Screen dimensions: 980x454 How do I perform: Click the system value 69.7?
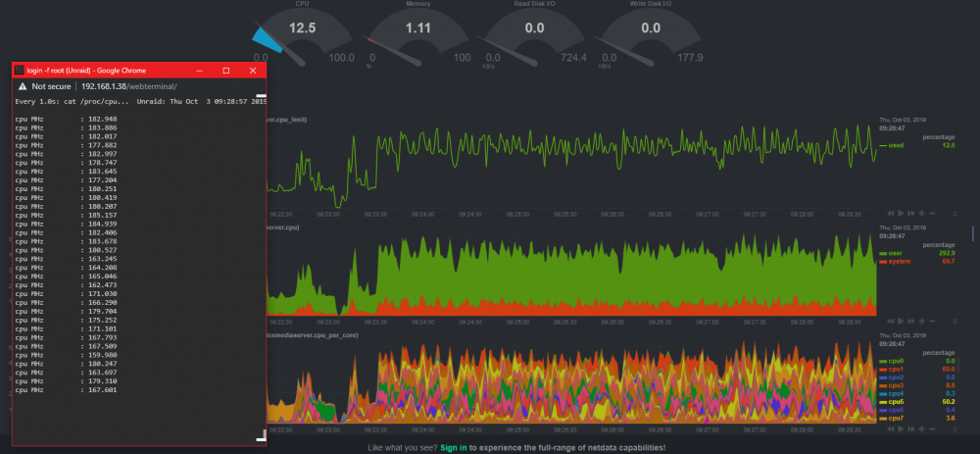[948, 261]
